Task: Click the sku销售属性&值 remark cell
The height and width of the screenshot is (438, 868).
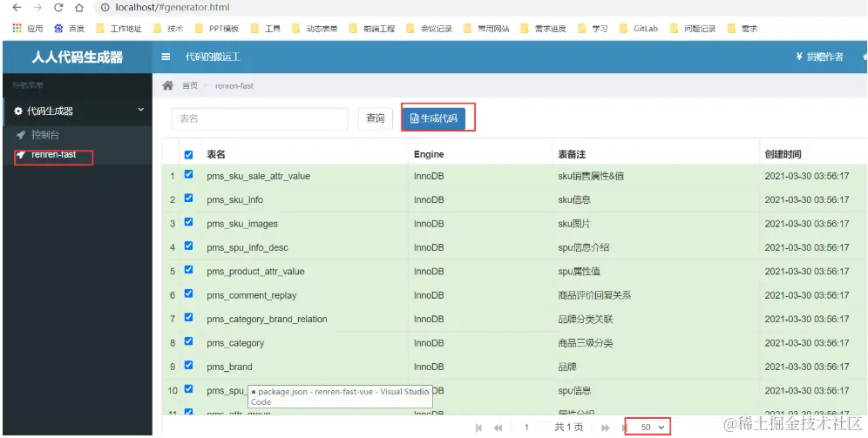Action: tap(591, 176)
